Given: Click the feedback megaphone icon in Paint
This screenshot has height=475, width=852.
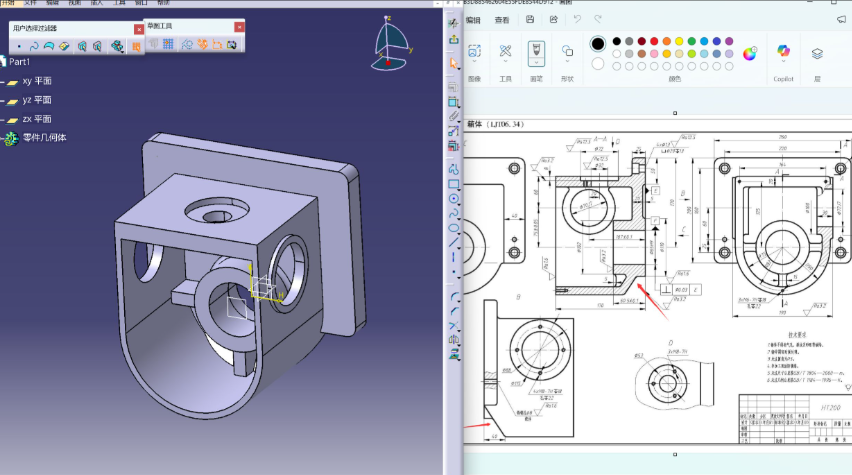Looking at the screenshot, I should click(x=842, y=20).
